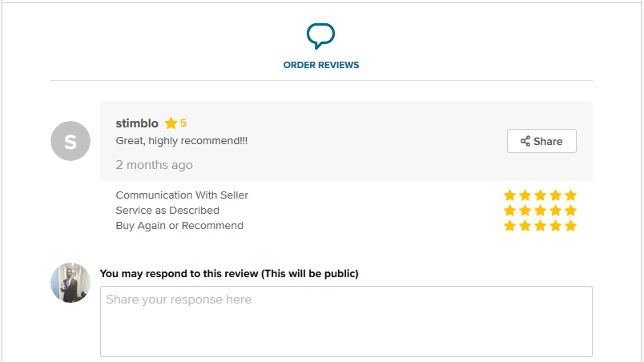Click the '2 months ago' timestamp
Screen dimensions: 644x362
(154, 165)
